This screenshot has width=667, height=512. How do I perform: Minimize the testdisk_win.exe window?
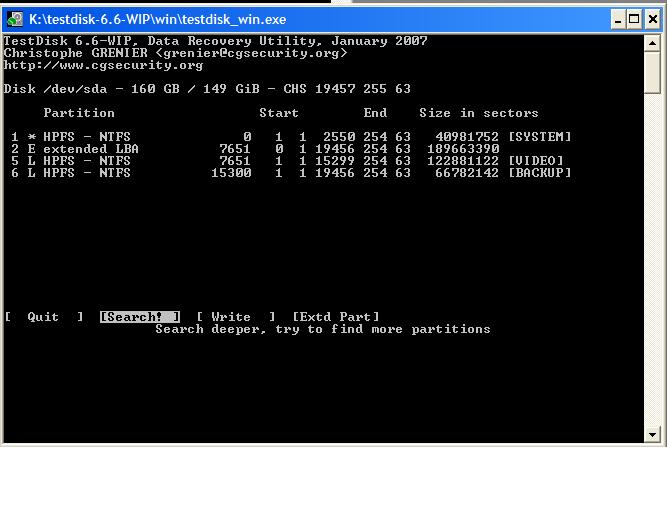tap(618, 19)
